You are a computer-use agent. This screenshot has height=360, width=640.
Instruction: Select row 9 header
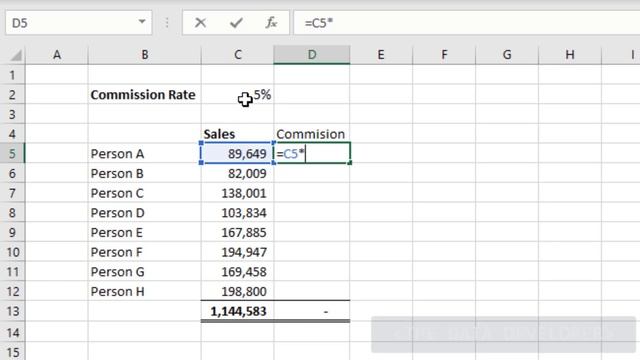click(x=12, y=232)
